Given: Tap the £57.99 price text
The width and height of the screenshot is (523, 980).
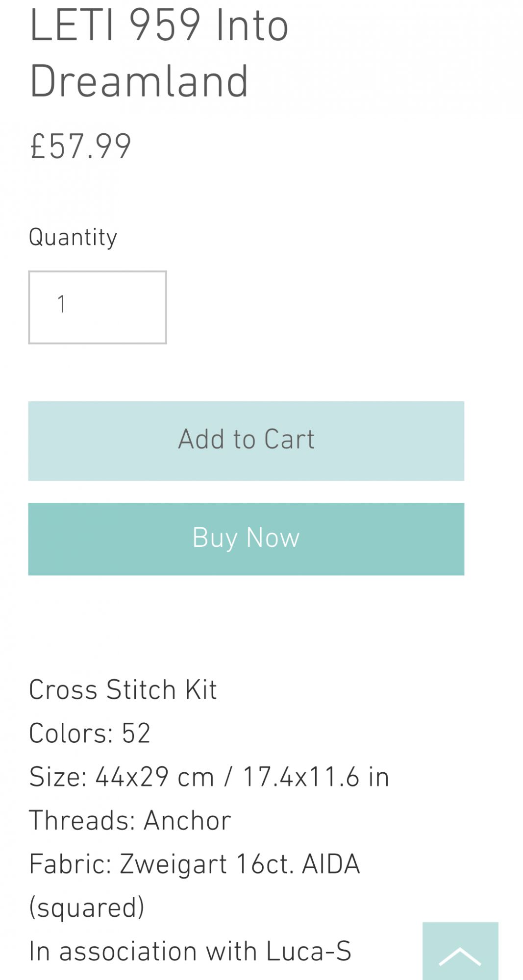Looking at the screenshot, I should click(x=81, y=146).
